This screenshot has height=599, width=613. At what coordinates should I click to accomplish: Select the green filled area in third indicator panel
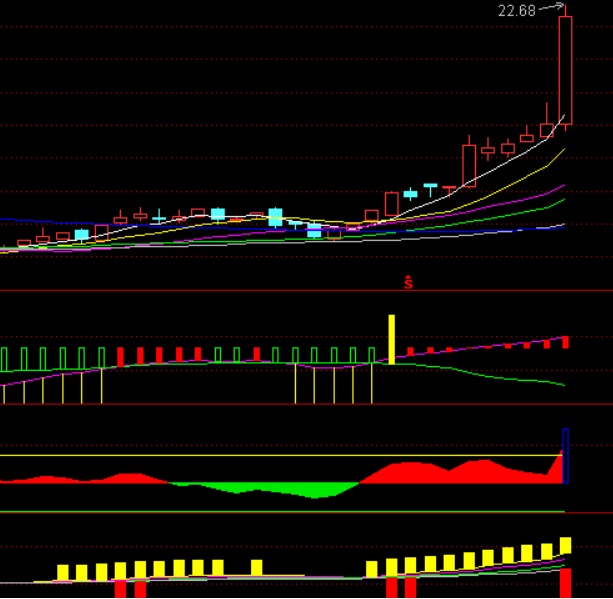[x=266, y=490]
